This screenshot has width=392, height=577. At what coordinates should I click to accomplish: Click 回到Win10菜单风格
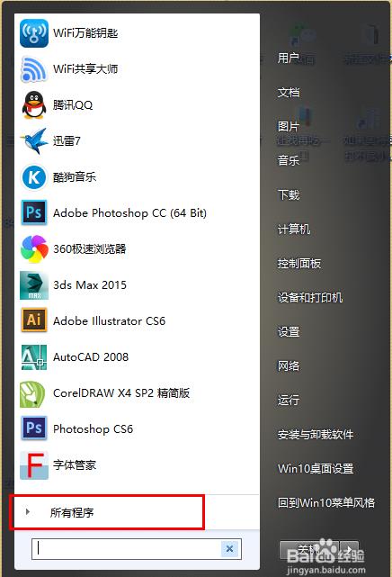(326, 502)
